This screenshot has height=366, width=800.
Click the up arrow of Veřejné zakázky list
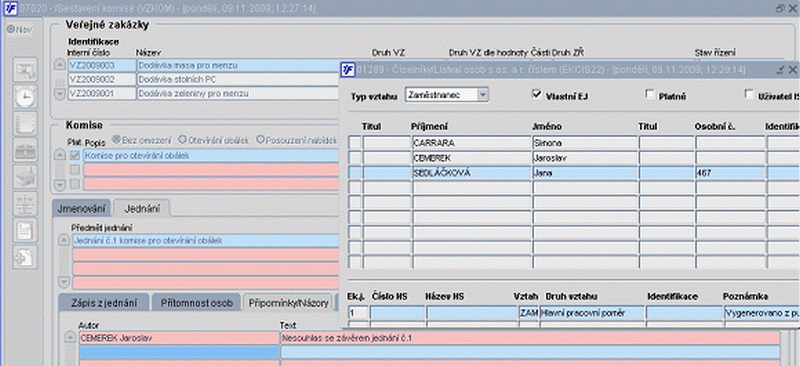tap(60, 65)
